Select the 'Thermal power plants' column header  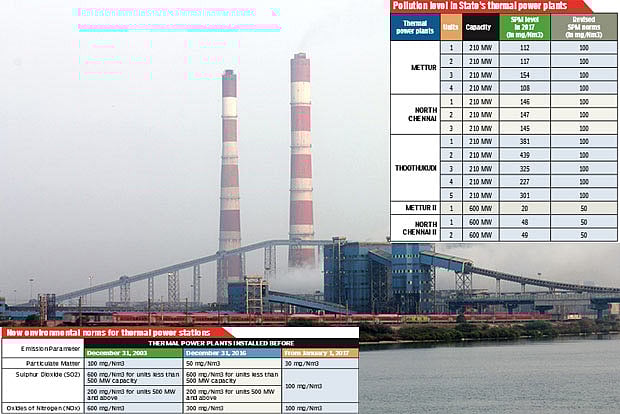(410, 26)
